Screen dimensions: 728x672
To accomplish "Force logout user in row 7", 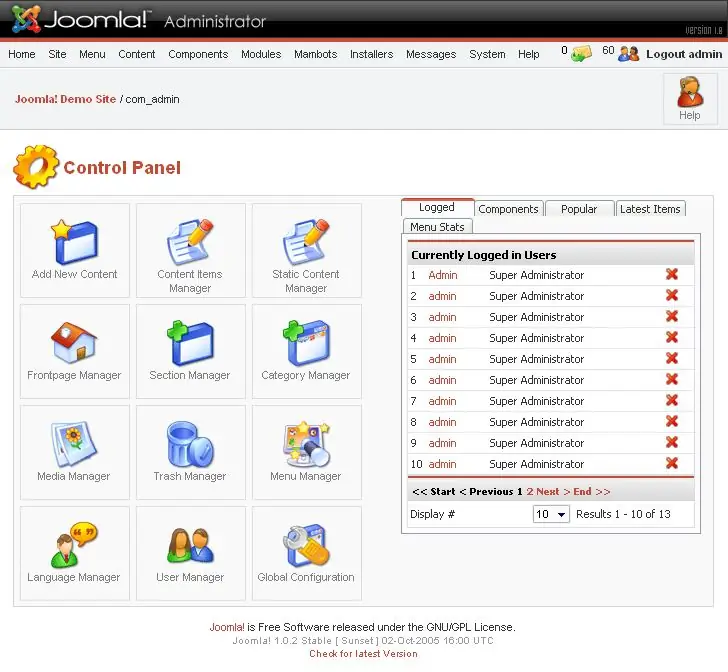I will [672, 400].
